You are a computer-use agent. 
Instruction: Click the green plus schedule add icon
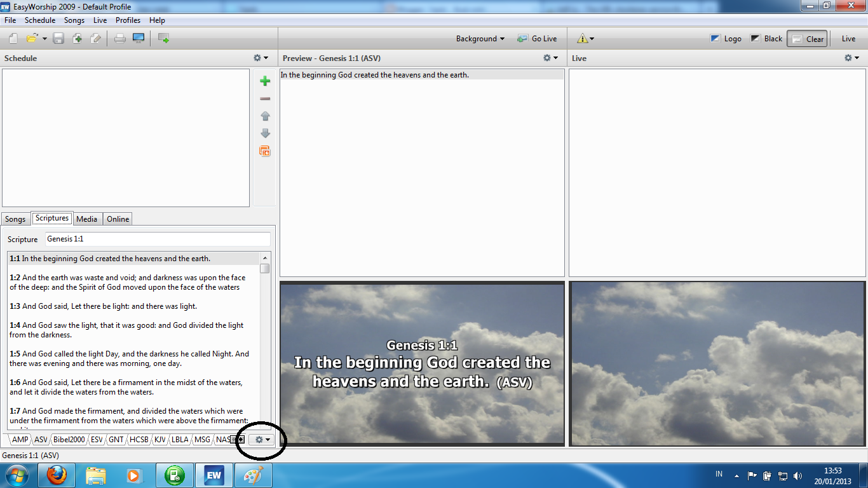[266, 81]
